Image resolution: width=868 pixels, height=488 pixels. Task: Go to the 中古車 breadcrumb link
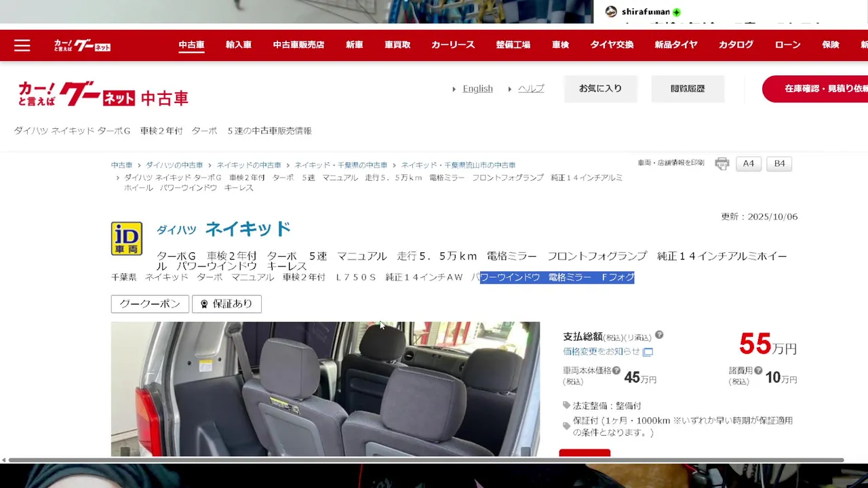(x=122, y=165)
